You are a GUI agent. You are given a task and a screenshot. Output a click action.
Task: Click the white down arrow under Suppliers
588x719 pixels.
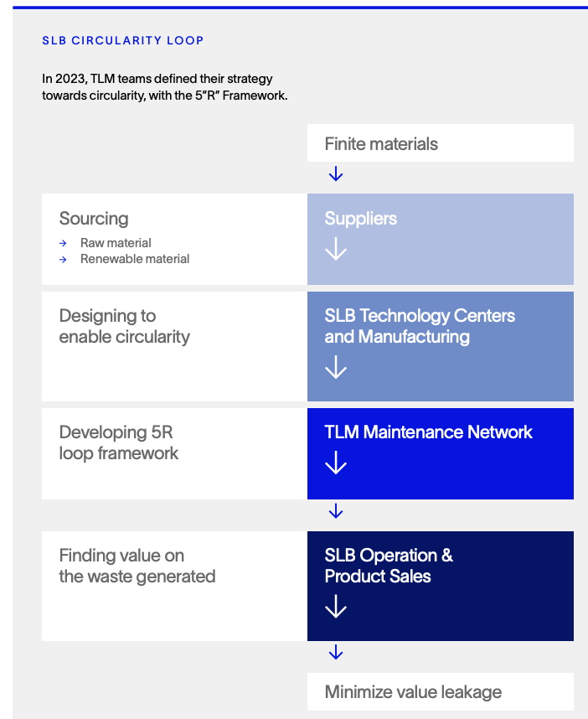pyautogui.click(x=336, y=249)
